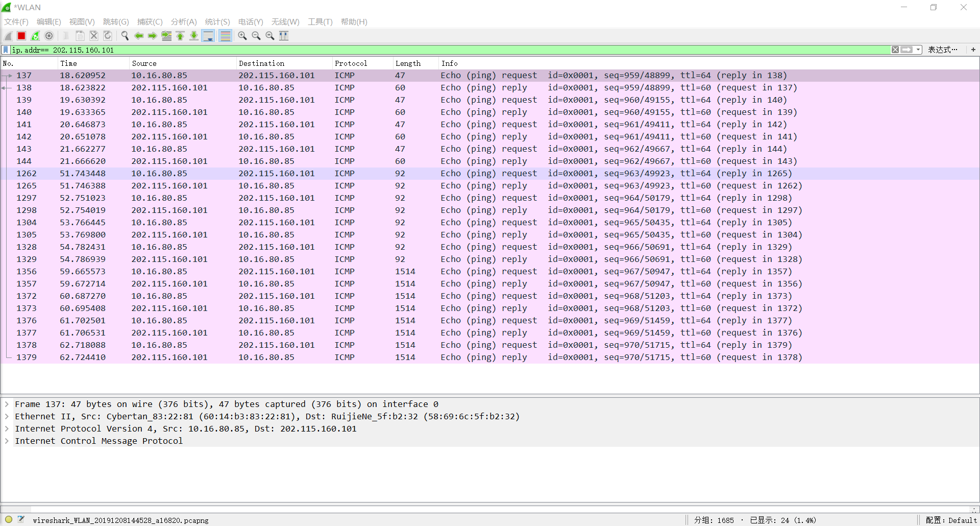Open capture options gear icon
Viewport: 980px width, 526px height.
click(49, 36)
